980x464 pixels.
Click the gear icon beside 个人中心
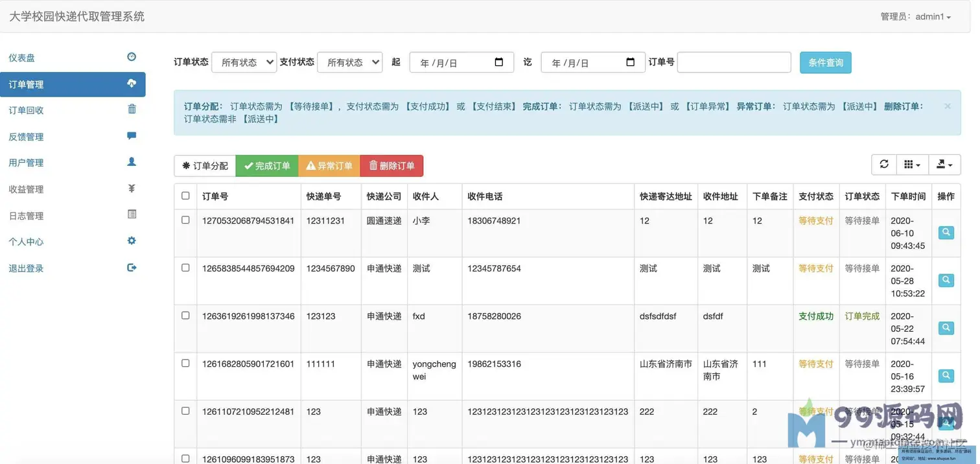[x=132, y=241]
